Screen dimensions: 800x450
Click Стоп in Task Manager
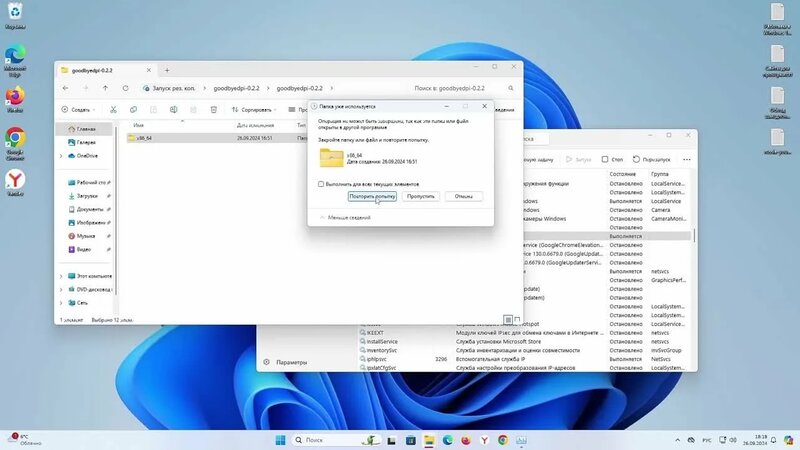point(612,159)
